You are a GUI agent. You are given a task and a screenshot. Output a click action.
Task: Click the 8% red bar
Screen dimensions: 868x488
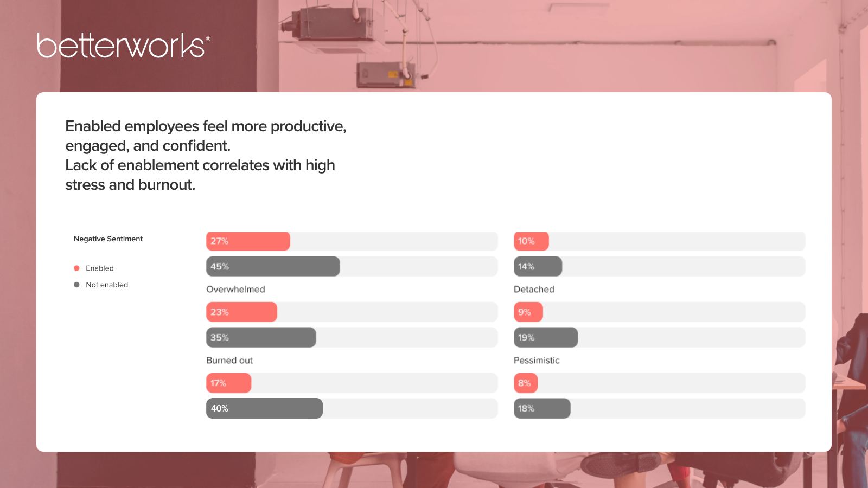click(526, 383)
